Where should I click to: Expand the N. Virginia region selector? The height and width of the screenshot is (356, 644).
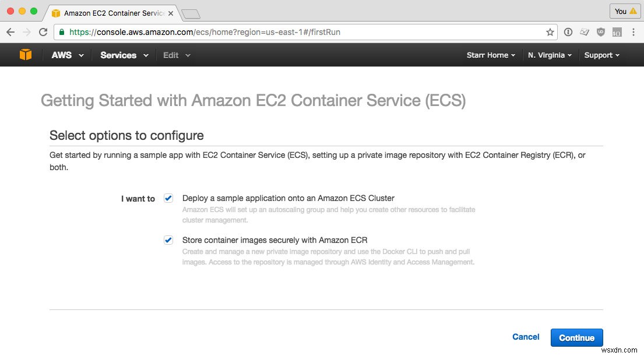[x=549, y=55]
